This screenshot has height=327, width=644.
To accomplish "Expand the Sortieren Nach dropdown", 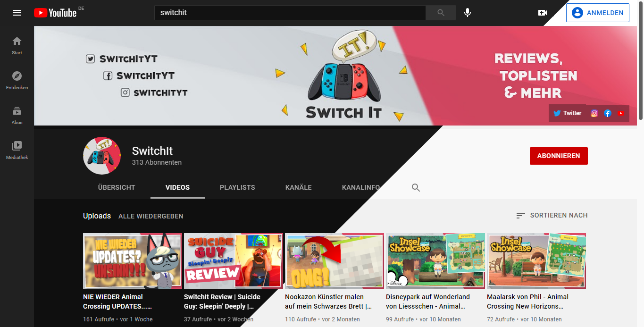I will pos(552,215).
